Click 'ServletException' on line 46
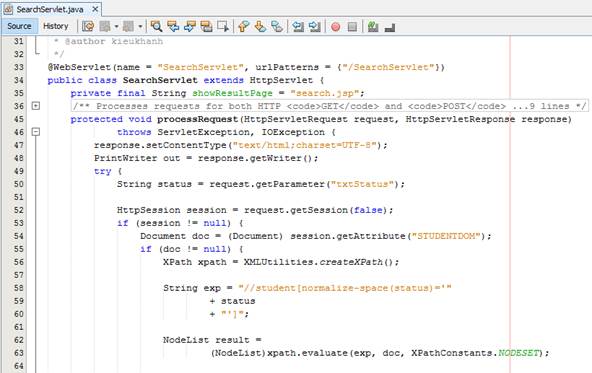Image resolution: width=592 pixels, height=373 pixels. click(x=204, y=132)
